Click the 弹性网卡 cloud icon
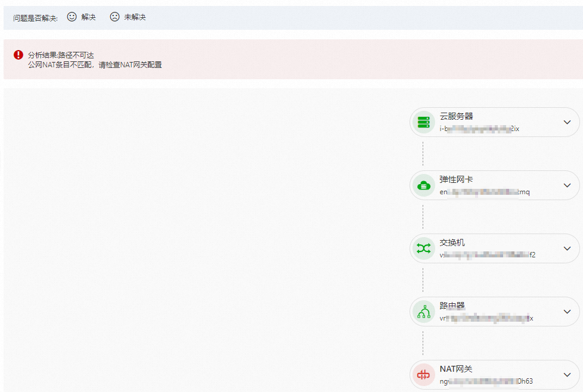583x392 pixels. 424,185
